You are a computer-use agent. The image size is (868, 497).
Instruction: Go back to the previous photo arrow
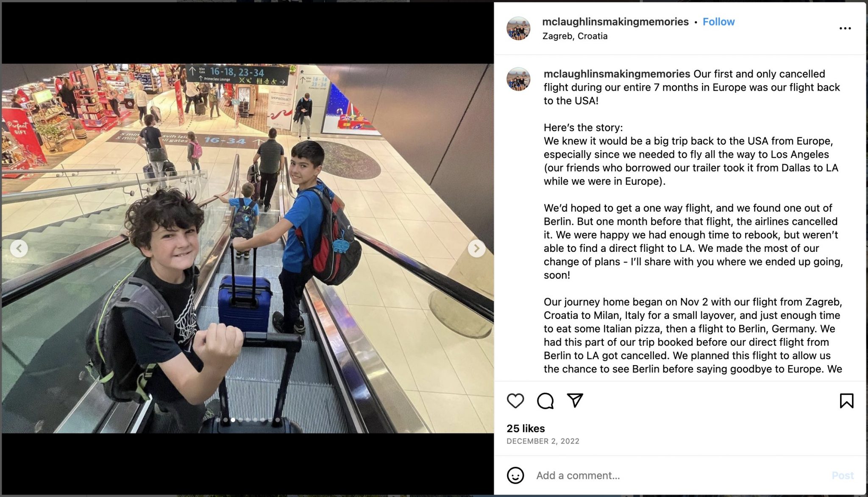[19, 248]
